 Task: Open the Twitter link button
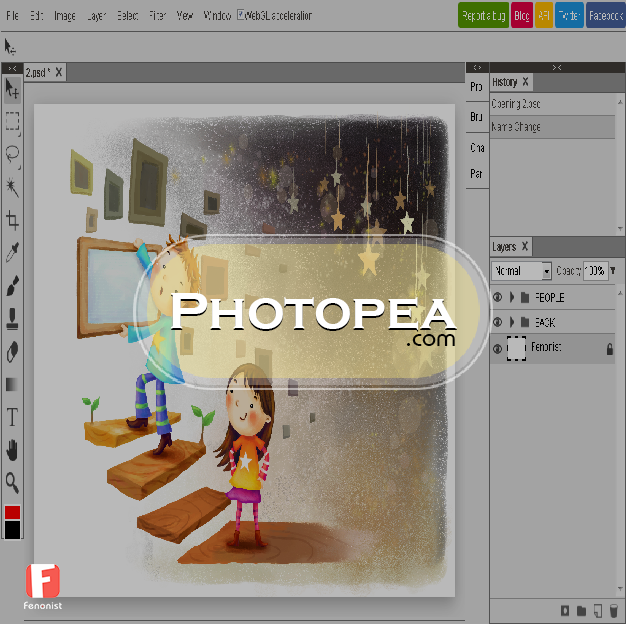[569, 15]
